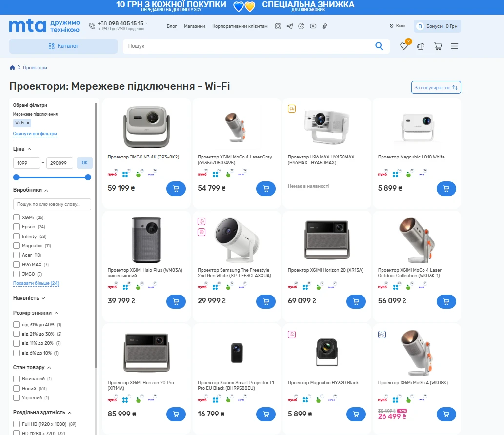Collapse the Виробники filter section
The height and width of the screenshot is (435, 504).
pyautogui.click(x=31, y=190)
